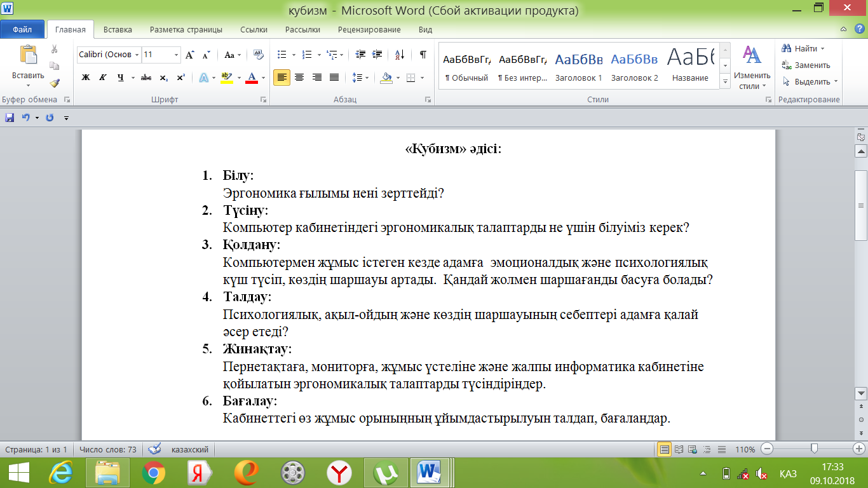The width and height of the screenshot is (868, 488).
Task: Switch to the Вид tab
Action: pyautogui.click(x=425, y=29)
